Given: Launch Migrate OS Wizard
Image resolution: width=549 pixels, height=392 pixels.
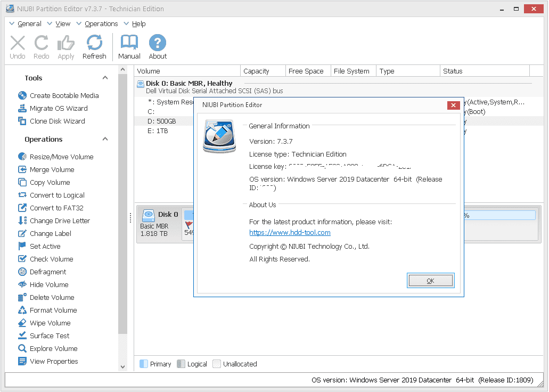Looking at the screenshot, I should click(x=53, y=108).
